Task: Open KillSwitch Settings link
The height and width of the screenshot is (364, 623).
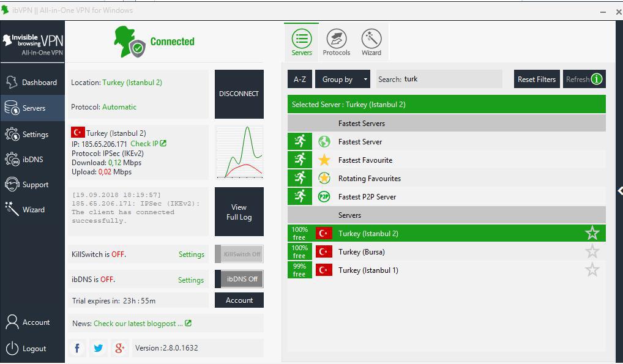Action: (192, 254)
